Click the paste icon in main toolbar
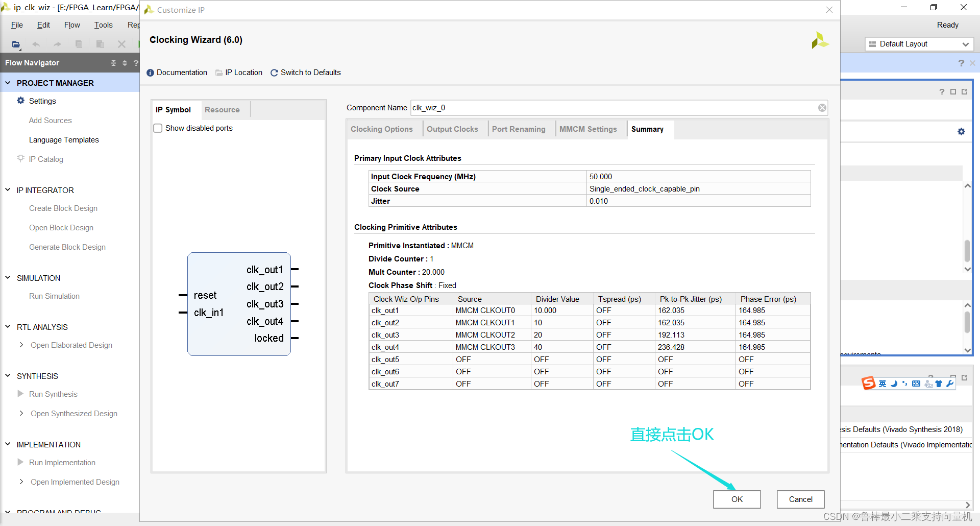This screenshot has width=980, height=526. pyautogui.click(x=100, y=44)
